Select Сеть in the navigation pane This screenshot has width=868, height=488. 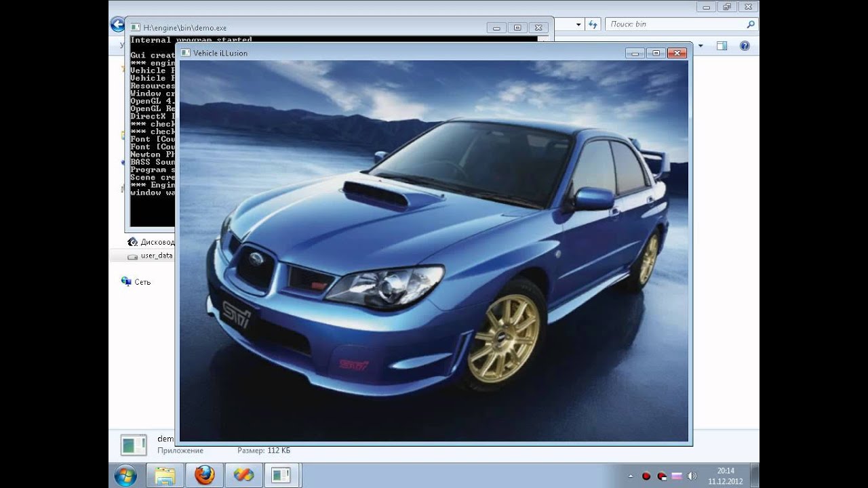point(136,281)
